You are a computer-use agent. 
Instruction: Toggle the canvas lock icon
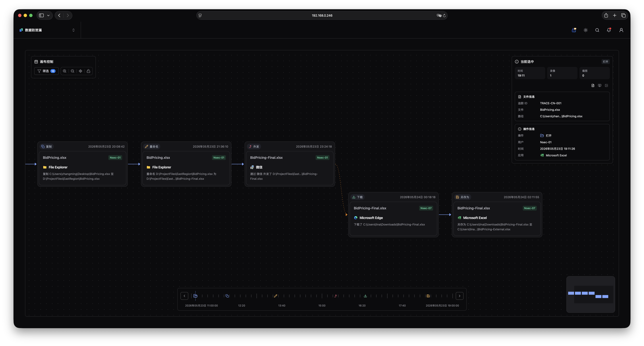click(x=88, y=71)
